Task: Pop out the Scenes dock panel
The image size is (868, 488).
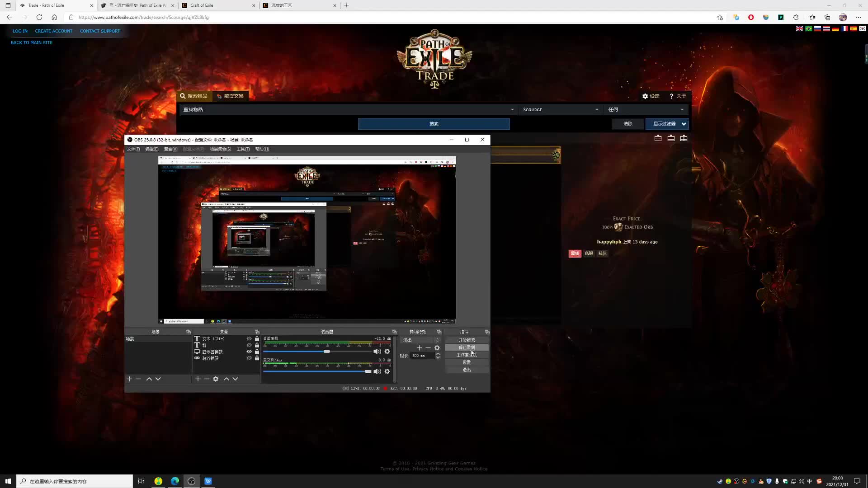Action: click(x=189, y=332)
